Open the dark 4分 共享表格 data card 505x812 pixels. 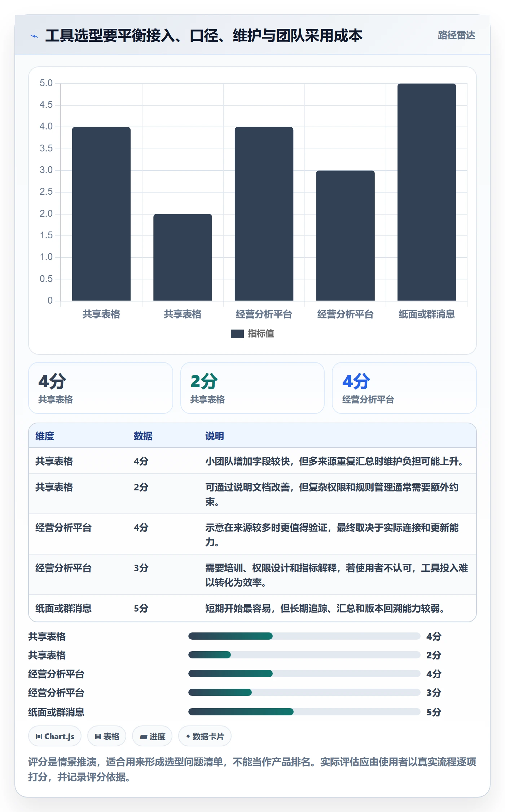pos(101,388)
